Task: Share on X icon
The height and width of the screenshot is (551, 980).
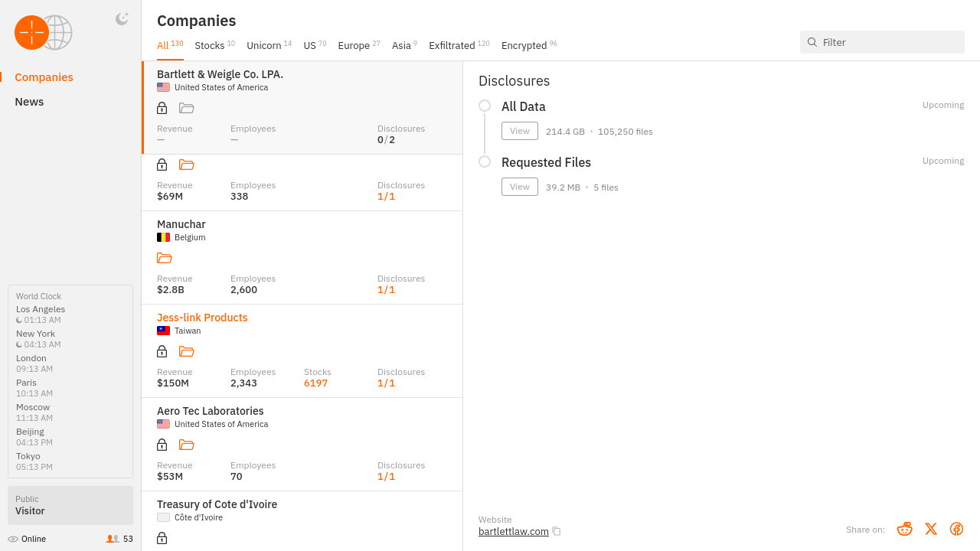Action: tap(930, 529)
